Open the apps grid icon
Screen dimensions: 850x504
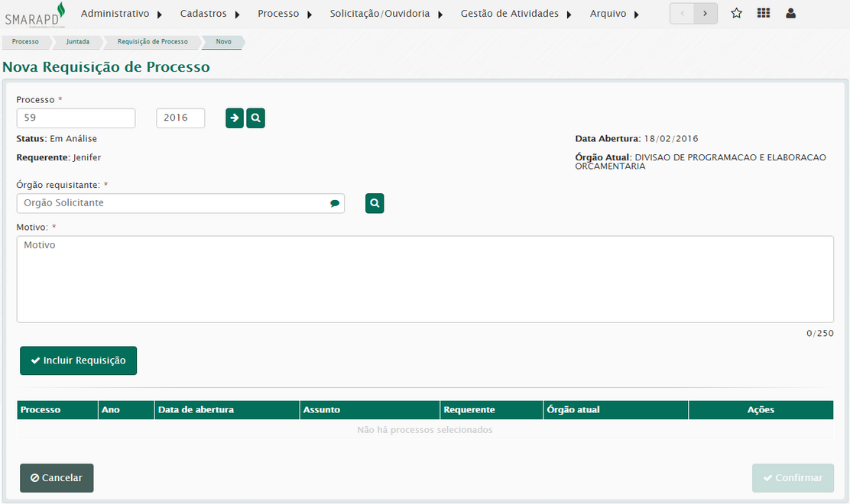tap(763, 14)
